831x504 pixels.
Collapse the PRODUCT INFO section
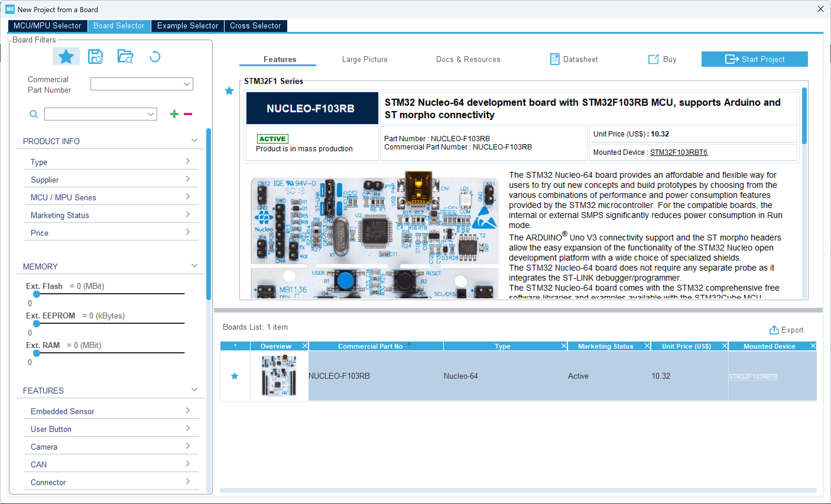click(194, 141)
